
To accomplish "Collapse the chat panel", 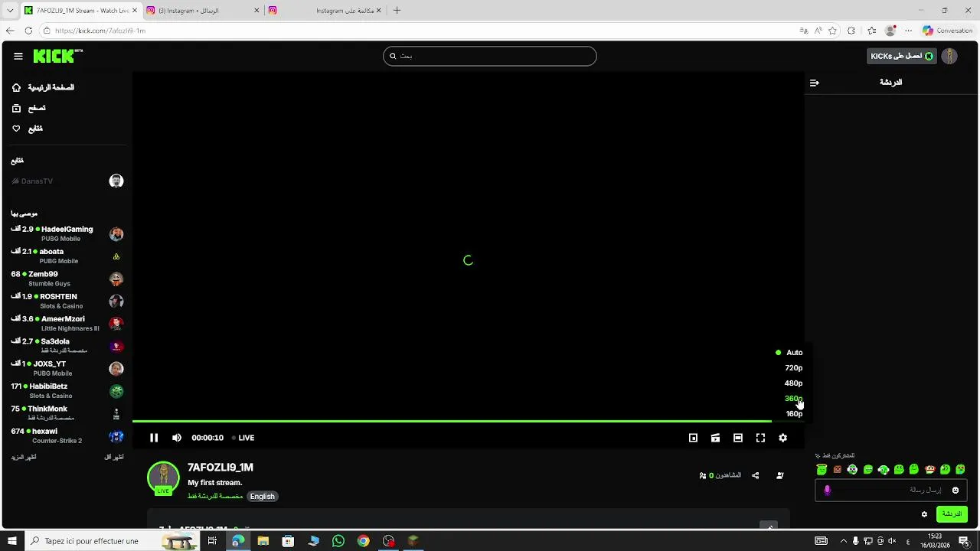I will (x=815, y=83).
